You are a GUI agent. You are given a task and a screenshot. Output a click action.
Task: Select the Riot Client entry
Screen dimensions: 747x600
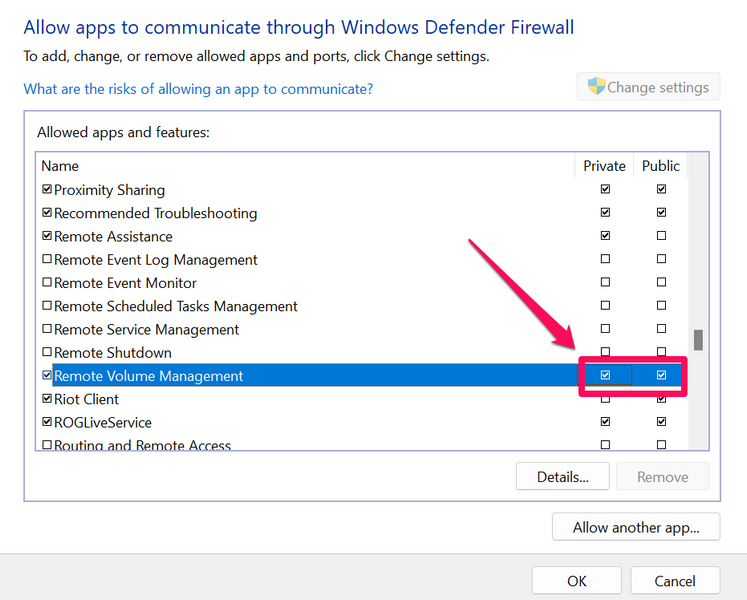tap(86, 399)
